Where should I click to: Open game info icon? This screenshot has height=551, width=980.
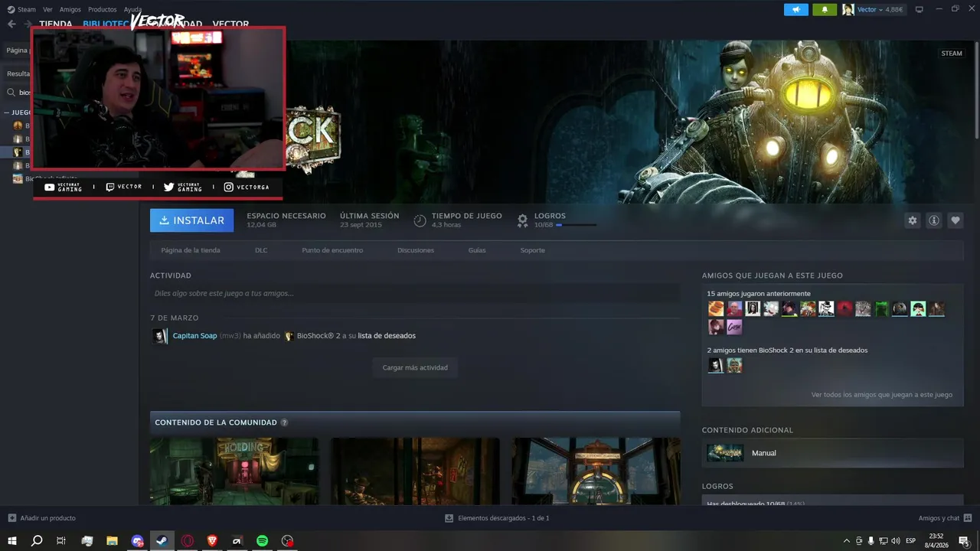(934, 220)
